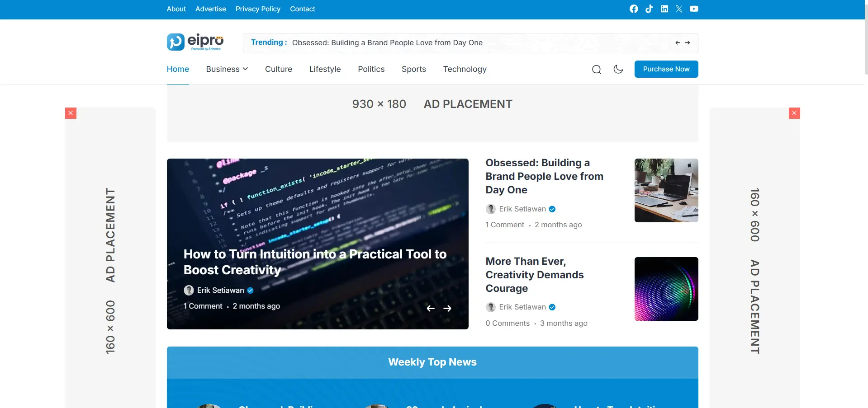Click the laptop desk article thumbnail
Screen dimensions: 868x408
(666, 190)
